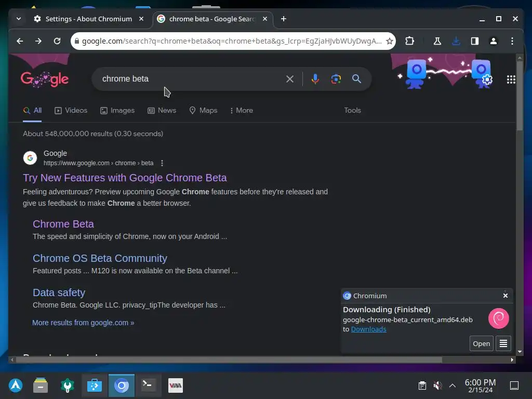The image size is (532, 399).
Task: Open notification hamburger menu button
Action: 503,344
